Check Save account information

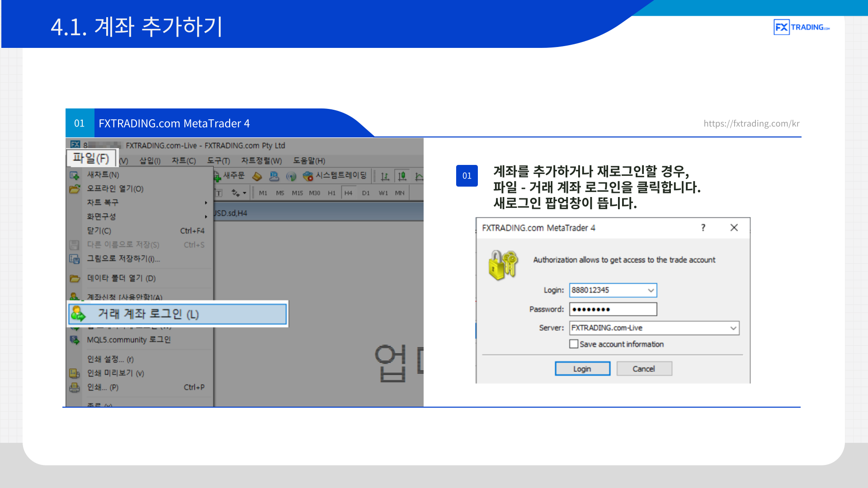click(x=574, y=344)
